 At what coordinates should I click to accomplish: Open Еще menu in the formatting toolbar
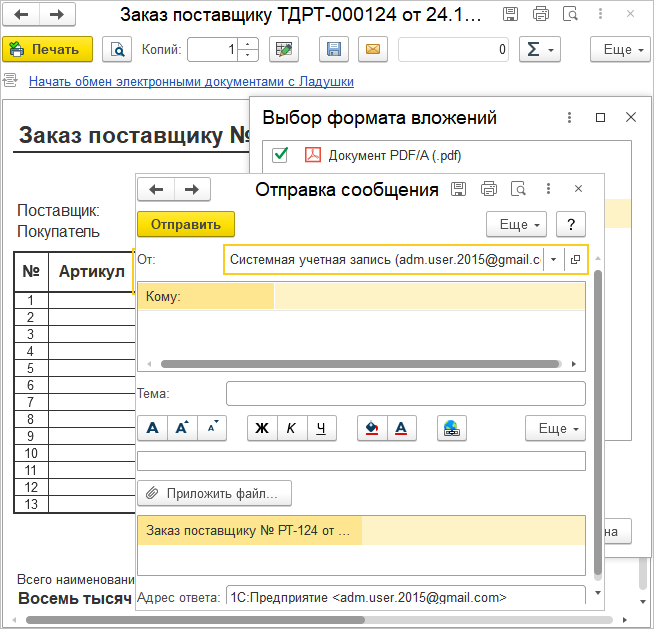click(x=556, y=428)
